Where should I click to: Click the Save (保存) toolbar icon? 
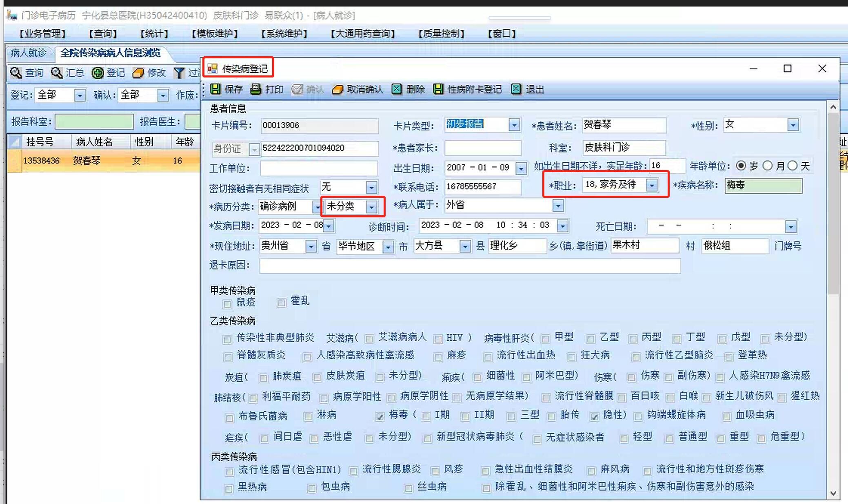215,89
